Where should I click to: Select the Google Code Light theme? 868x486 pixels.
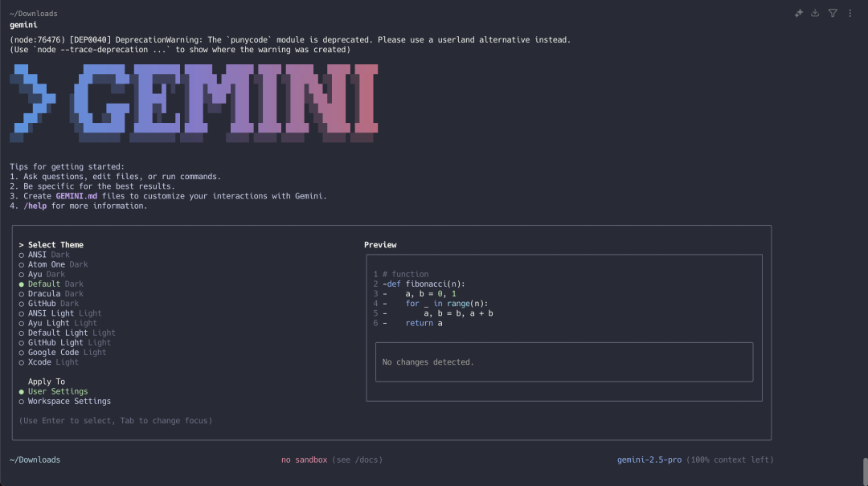(63, 353)
